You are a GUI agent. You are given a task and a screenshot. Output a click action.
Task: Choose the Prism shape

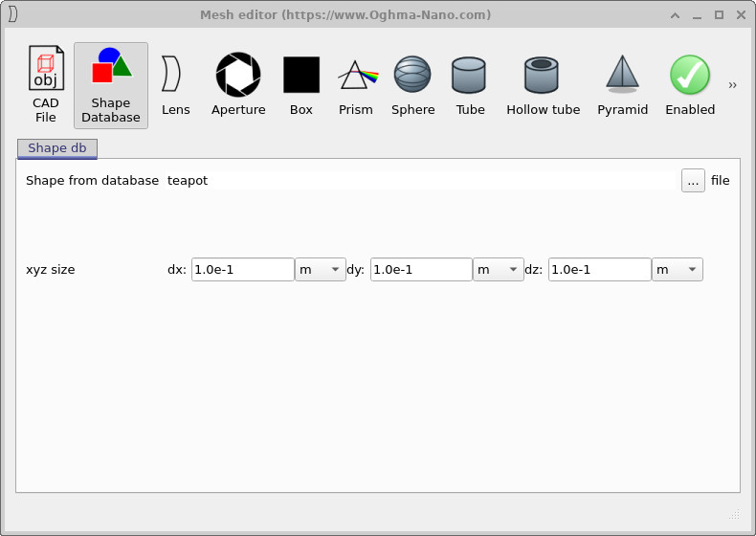point(356,85)
